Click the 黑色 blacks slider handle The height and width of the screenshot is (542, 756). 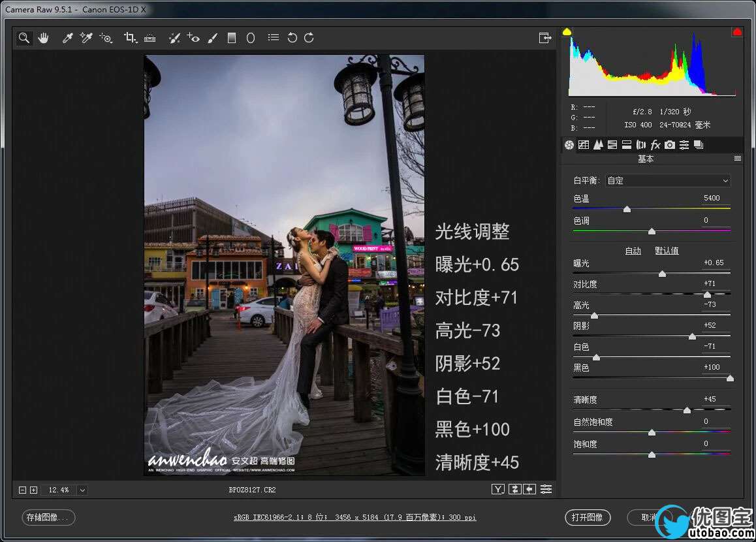click(x=731, y=379)
